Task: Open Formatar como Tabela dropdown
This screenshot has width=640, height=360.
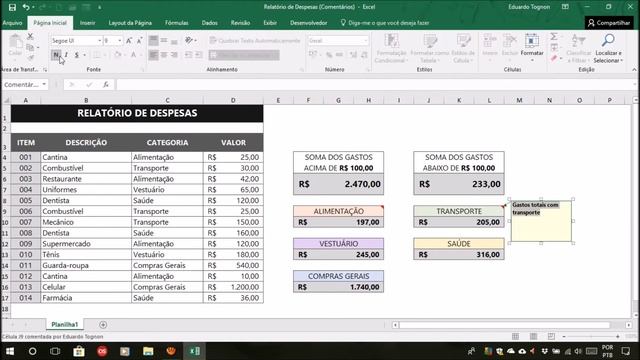Action: [429, 48]
